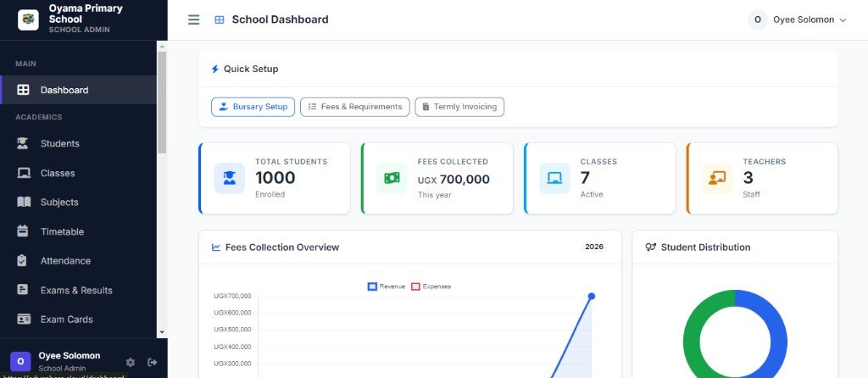Click Oyee Solomon name in sidebar footer
The image size is (868, 378).
(70, 356)
